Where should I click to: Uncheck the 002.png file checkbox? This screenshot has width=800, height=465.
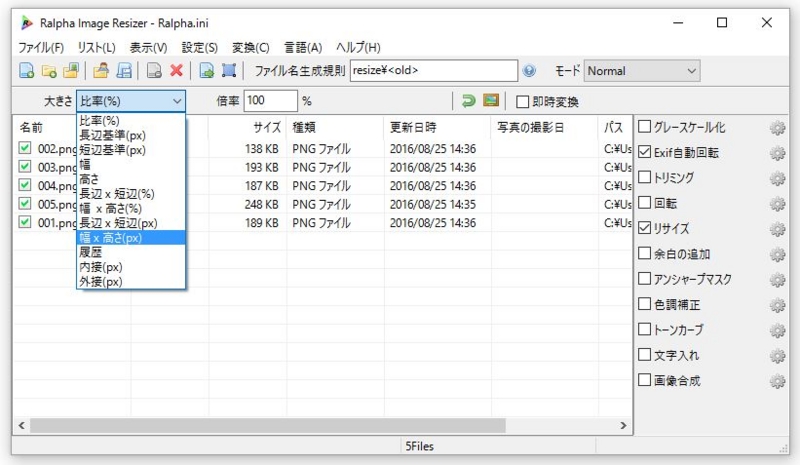click(24, 148)
